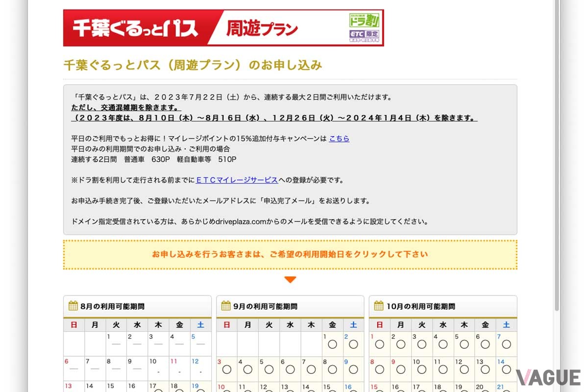This screenshot has height=392, width=588.
Task: Select October 14 (Saturday) start date
Action: (506, 369)
